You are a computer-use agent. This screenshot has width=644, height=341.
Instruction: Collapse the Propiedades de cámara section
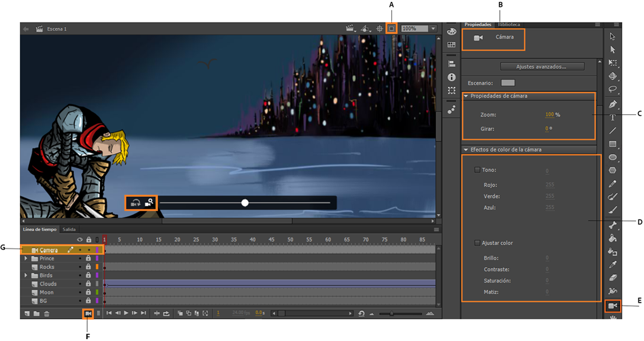466,96
